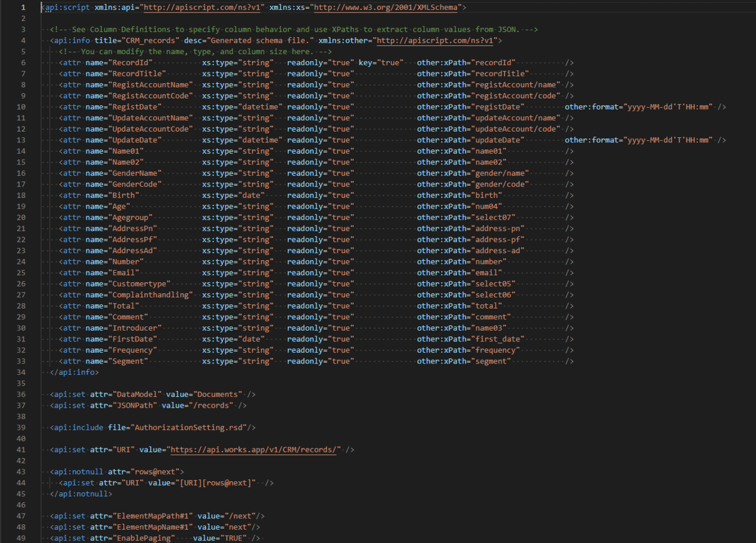Open the api.works.app CRM records URL
The height and width of the screenshot is (543, 756).
point(255,449)
